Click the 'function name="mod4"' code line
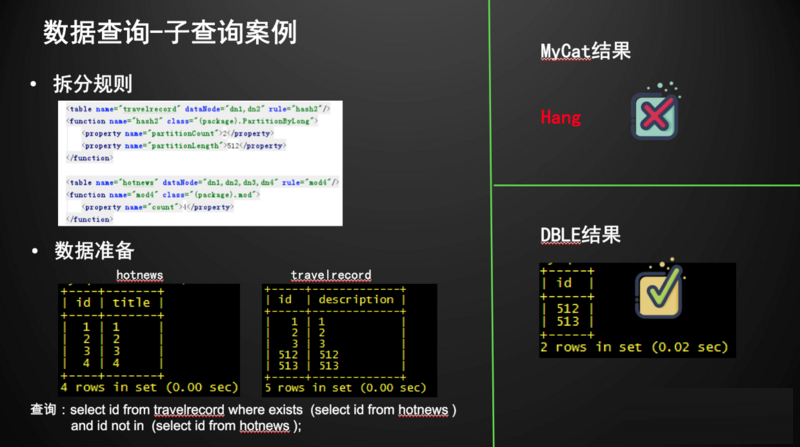Image resolution: width=800 pixels, height=447 pixels. [x=163, y=194]
